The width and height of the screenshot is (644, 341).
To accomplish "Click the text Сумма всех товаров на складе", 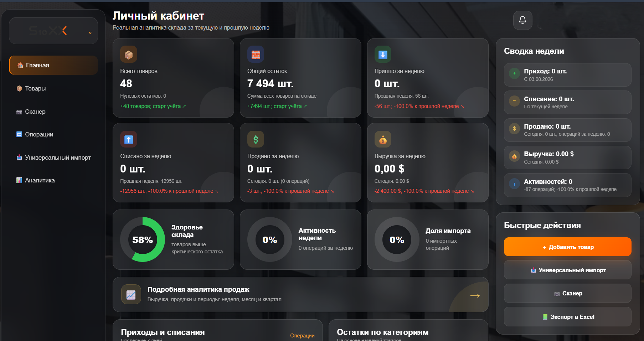I will click(282, 96).
